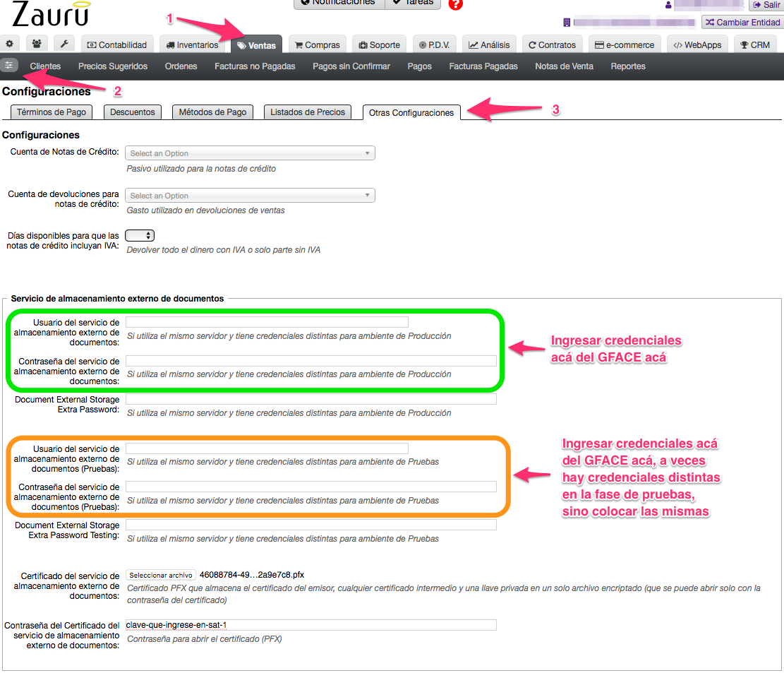Viewport: 784px width, 673px height.
Task: Click the user profile icon
Action: 668,5
